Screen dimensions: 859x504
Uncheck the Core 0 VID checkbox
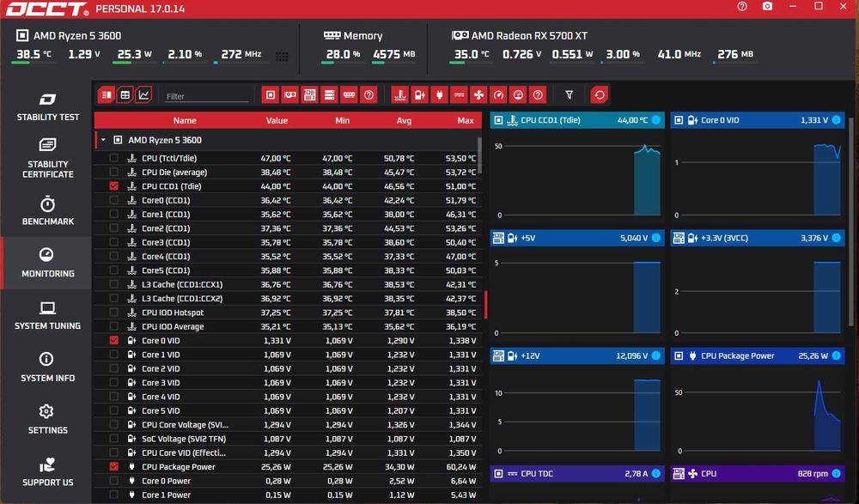113,340
